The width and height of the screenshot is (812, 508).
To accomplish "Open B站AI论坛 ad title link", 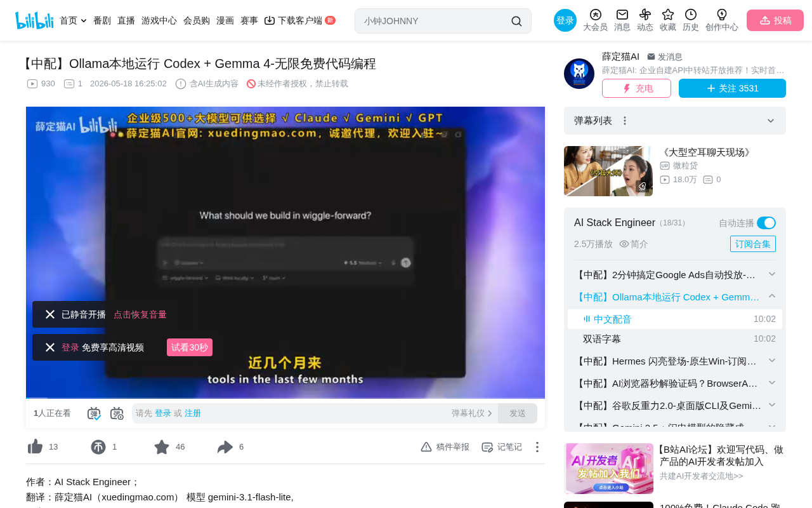I will tap(722, 455).
